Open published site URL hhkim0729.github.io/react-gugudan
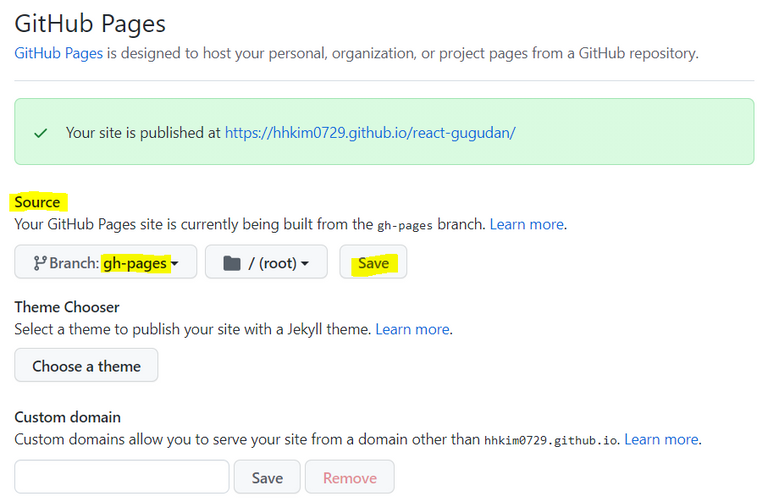 tap(370, 132)
